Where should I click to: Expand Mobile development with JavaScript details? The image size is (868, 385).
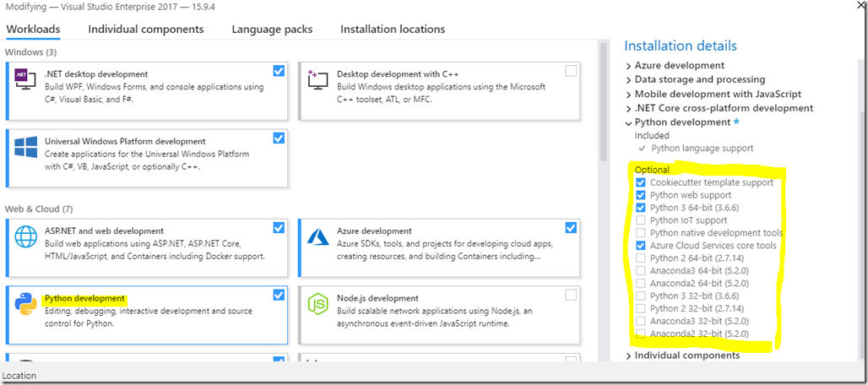point(629,95)
